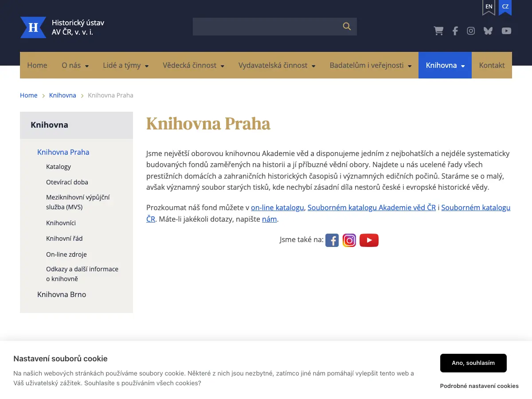The image size is (532, 399).
Task: Open Podrobné nastavení cookies
Action: point(479,386)
